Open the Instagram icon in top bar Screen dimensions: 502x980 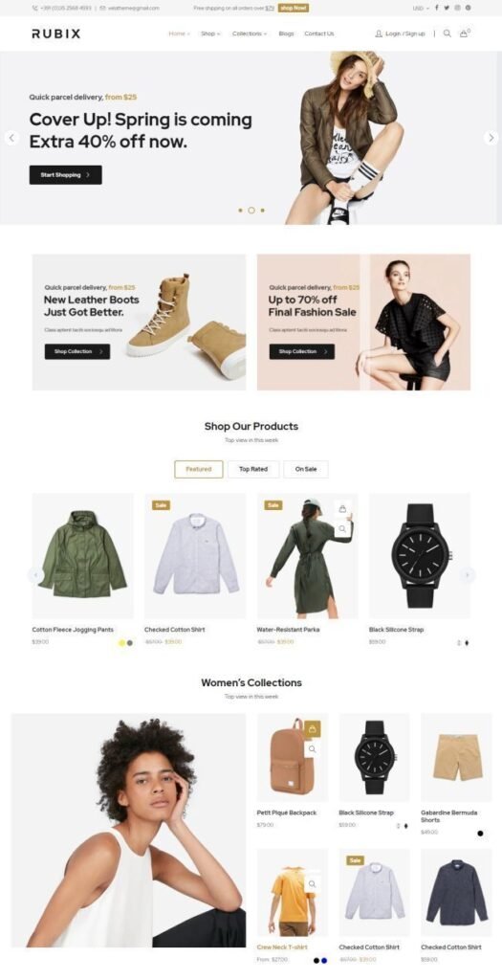coord(458,8)
